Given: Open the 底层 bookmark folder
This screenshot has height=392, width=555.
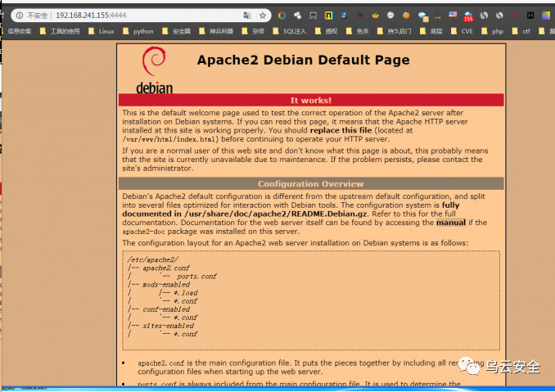Looking at the screenshot, I should point(431,31).
